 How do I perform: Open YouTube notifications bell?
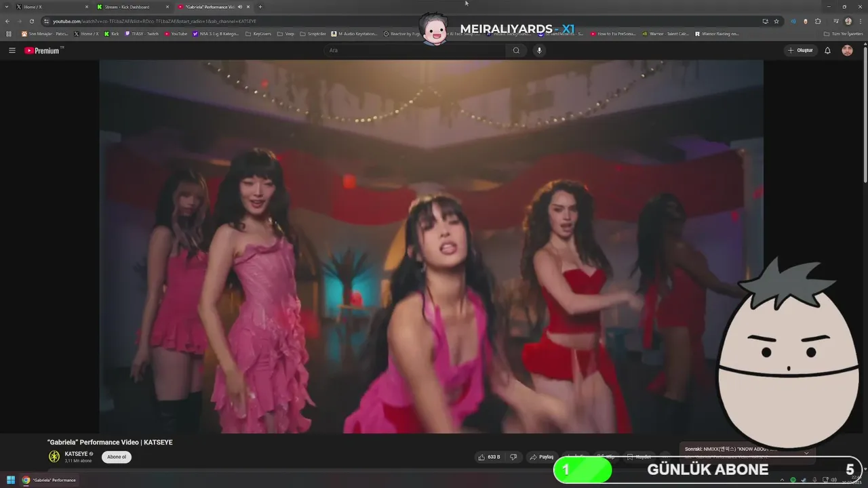pyautogui.click(x=827, y=50)
